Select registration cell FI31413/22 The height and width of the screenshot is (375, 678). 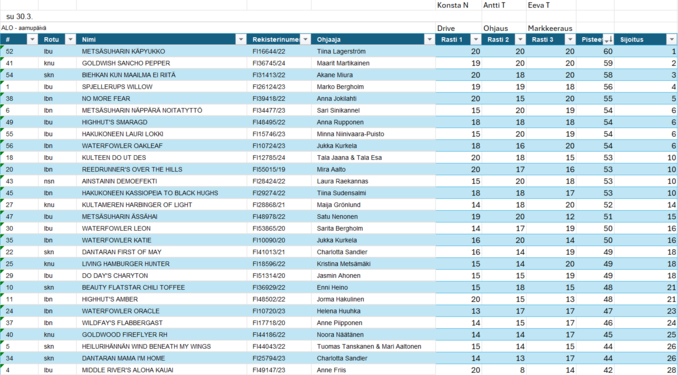tap(279, 75)
